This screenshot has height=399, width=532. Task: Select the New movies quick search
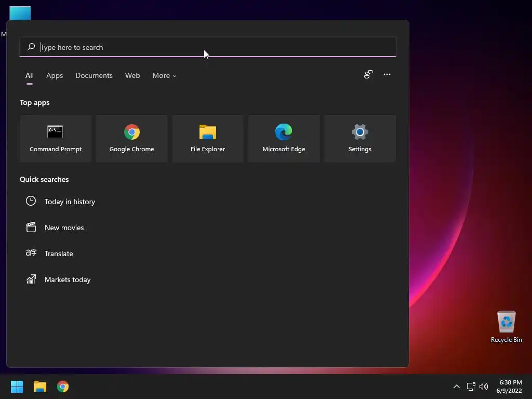(x=64, y=228)
